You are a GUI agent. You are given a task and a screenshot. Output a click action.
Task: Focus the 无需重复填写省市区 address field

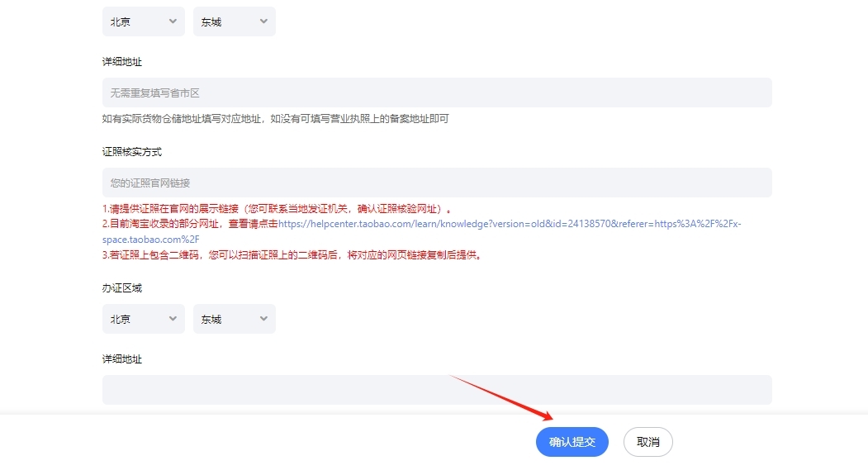pos(436,93)
